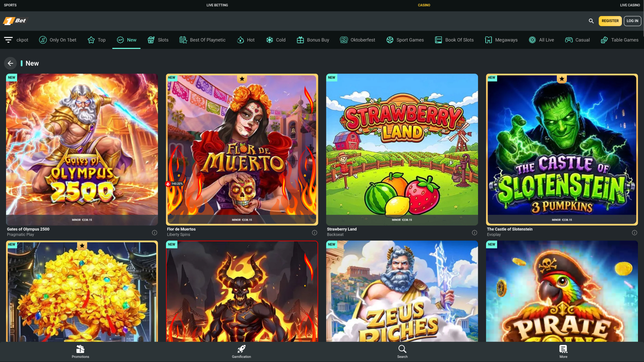Image resolution: width=644 pixels, height=362 pixels.
Task: Select the Slots category
Action: [x=158, y=40]
